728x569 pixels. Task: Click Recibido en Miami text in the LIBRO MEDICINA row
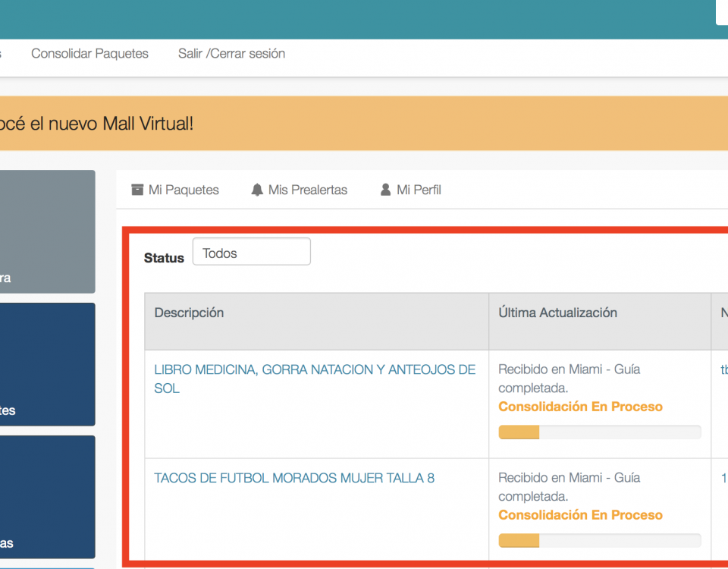click(x=570, y=379)
